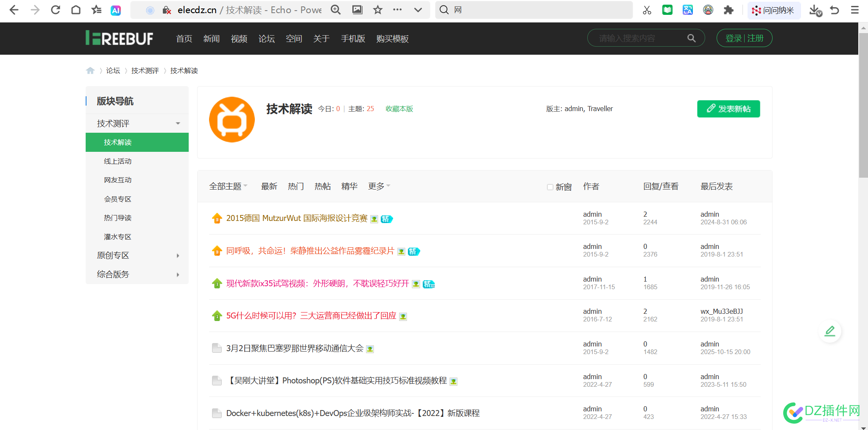Click 收藏本版 to favorite this forum
The image size is (868, 430).
click(399, 109)
